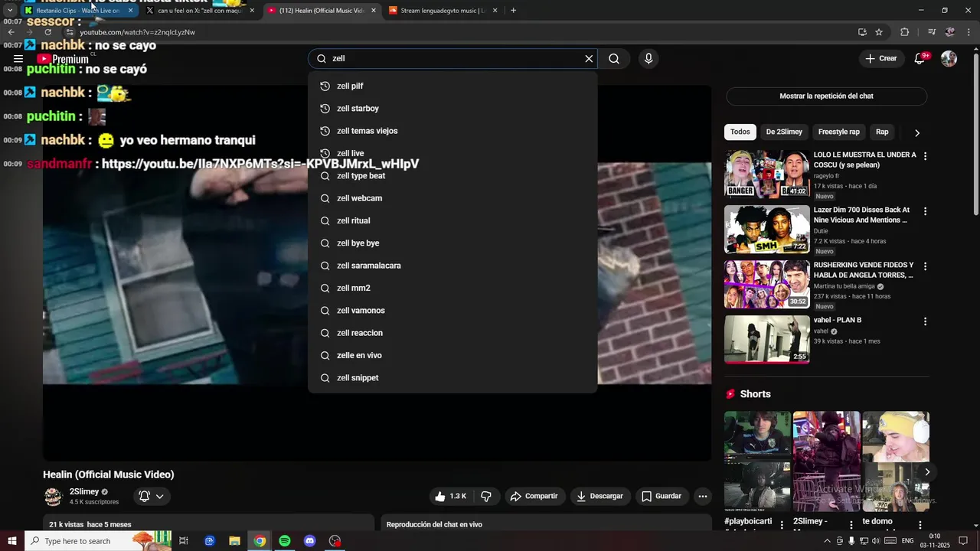Like the video with 1.3 K button
This screenshot has height=551, width=980.
pos(450,497)
